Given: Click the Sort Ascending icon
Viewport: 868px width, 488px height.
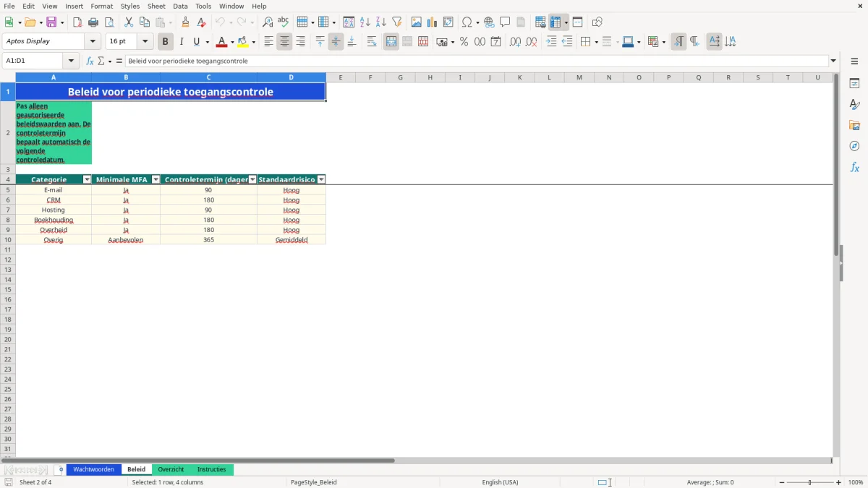Looking at the screenshot, I should [365, 22].
